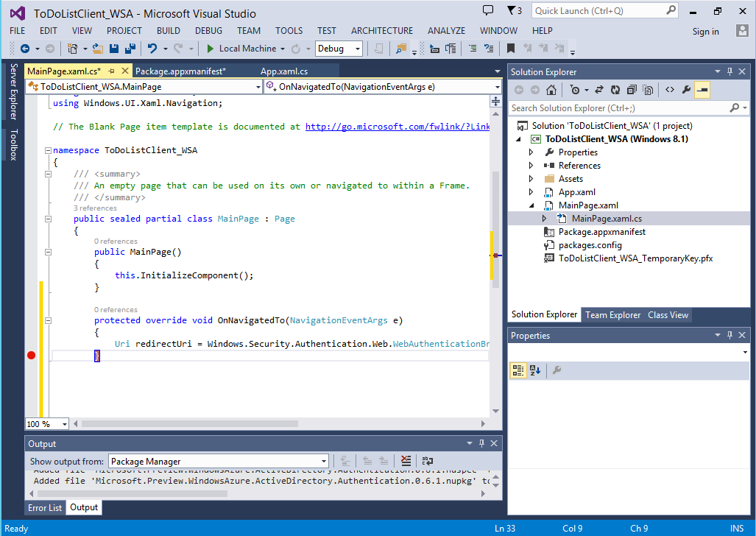
Task: Sync Solution Explorer with the active document
Action: click(600, 89)
